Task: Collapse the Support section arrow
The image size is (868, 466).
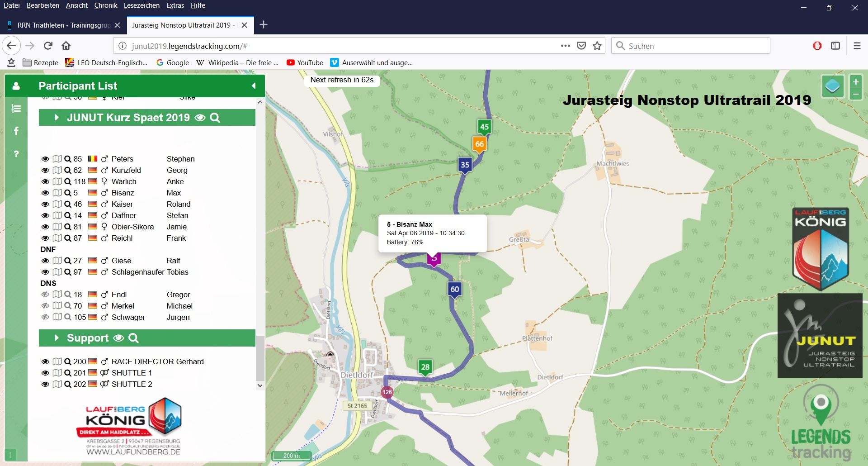Action: pyautogui.click(x=57, y=338)
